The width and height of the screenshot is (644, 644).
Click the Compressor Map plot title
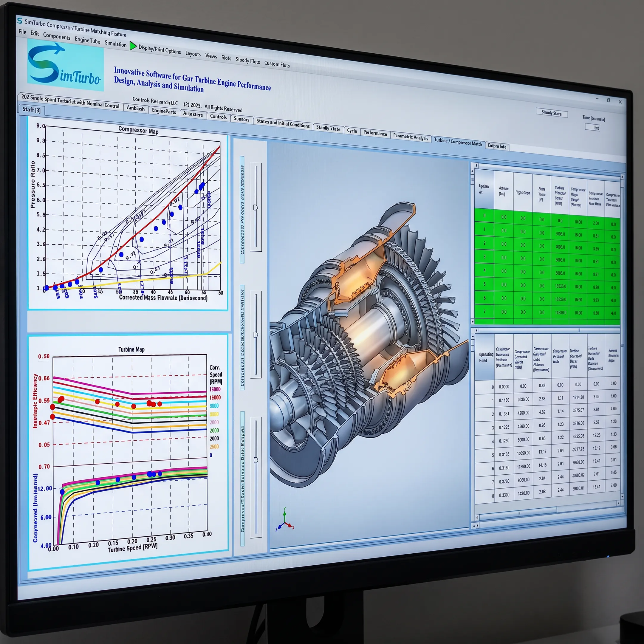[x=138, y=130]
